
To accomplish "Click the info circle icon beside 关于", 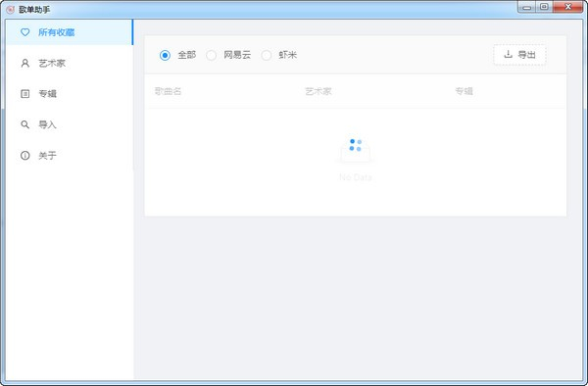I will (x=25, y=155).
